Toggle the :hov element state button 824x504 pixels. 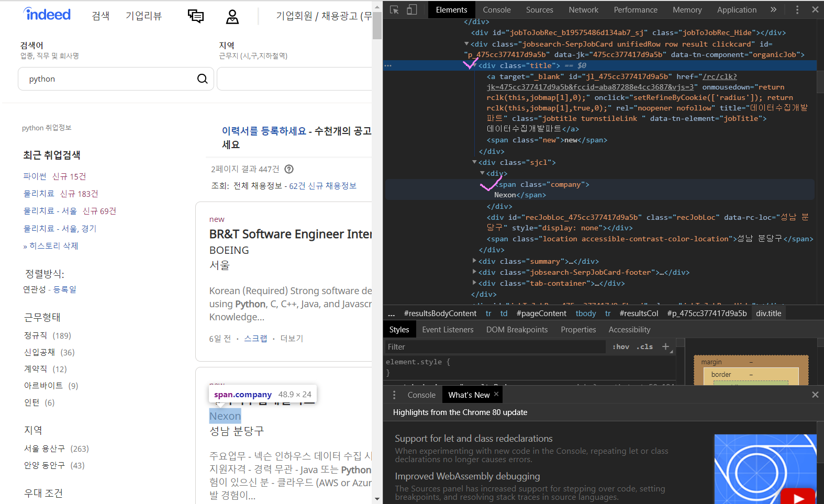coord(621,346)
